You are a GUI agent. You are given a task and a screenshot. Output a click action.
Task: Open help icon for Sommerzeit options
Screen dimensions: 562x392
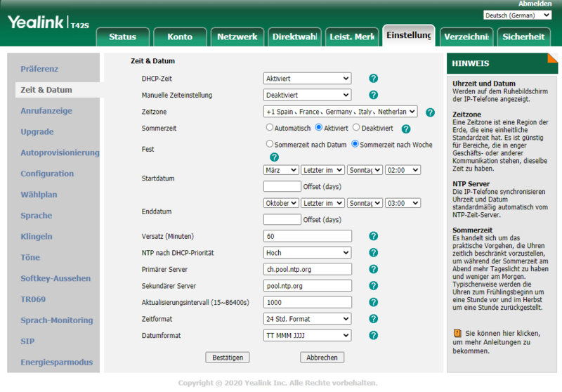[406, 129]
